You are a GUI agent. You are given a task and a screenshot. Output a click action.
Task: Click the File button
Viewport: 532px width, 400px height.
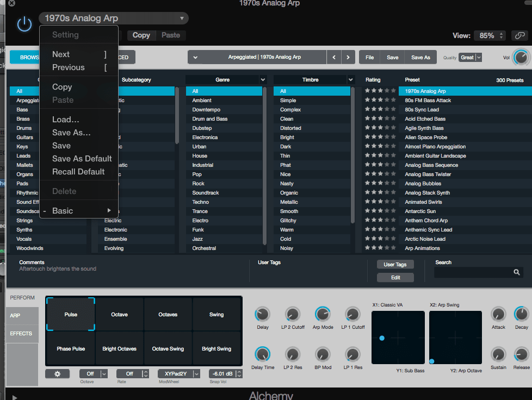click(369, 57)
